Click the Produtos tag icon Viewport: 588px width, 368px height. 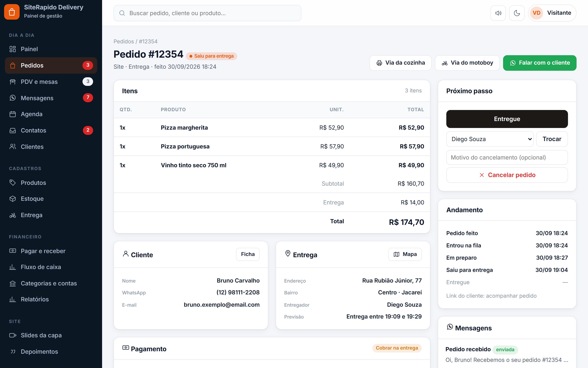[x=13, y=183]
